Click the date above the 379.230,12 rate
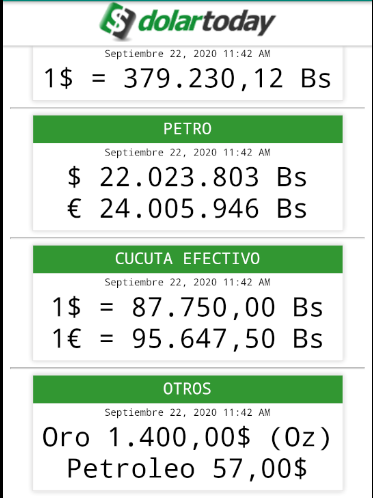Image resolution: width=373 pixels, height=498 pixels. tap(188, 53)
